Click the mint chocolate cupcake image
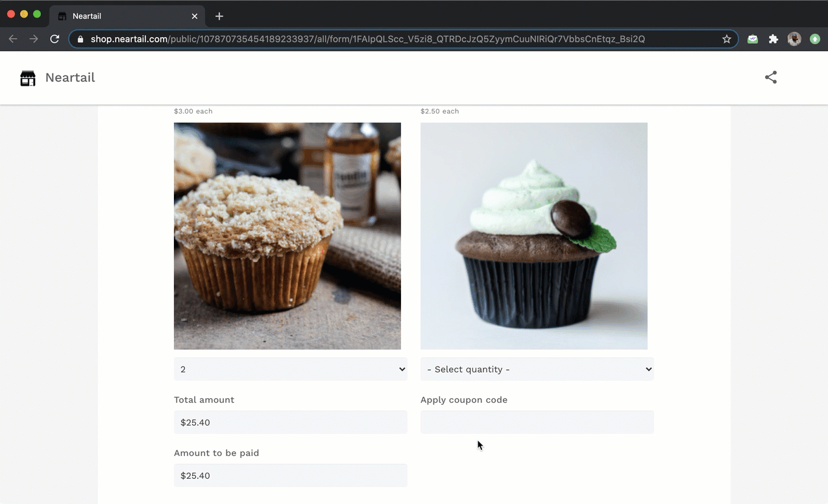 click(x=533, y=236)
